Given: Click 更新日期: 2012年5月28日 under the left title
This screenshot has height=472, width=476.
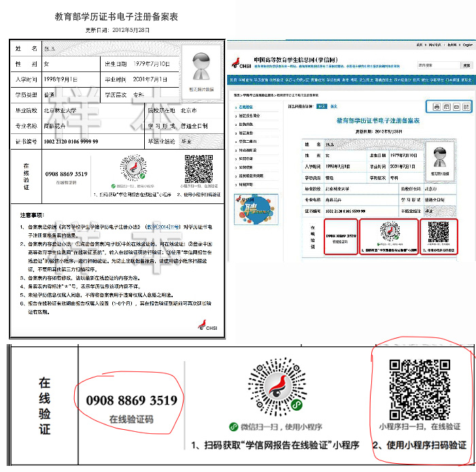Looking at the screenshot, I should tap(117, 30).
